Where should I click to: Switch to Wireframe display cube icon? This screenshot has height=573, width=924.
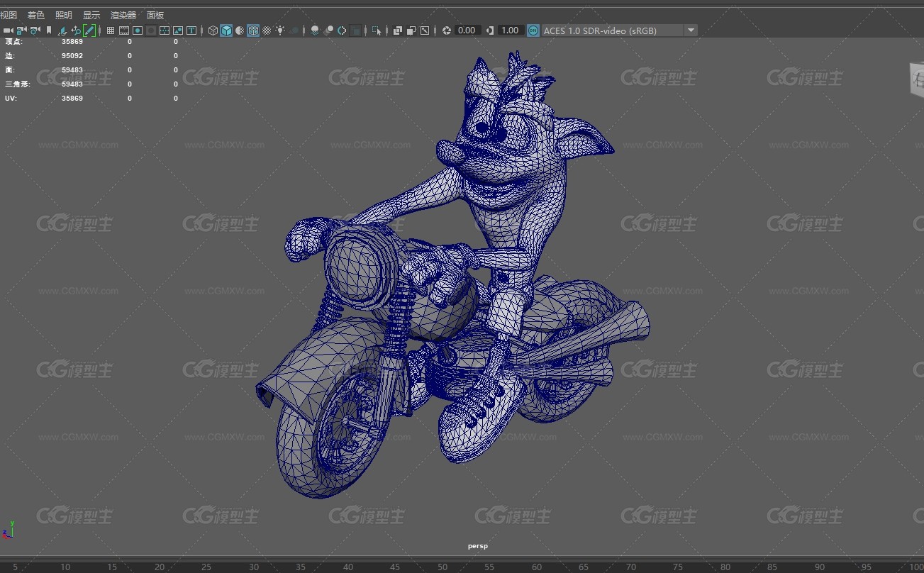(213, 30)
